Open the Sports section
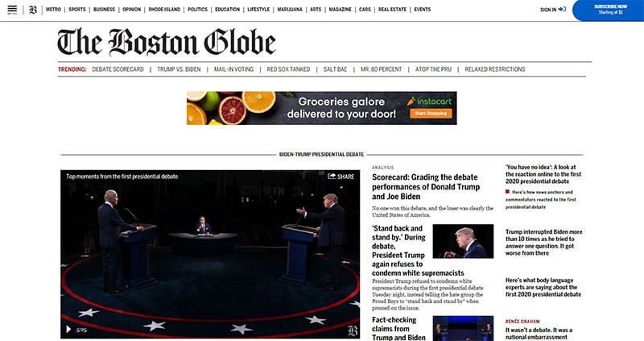Viewport: 644px width, 341px height. pyautogui.click(x=77, y=10)
